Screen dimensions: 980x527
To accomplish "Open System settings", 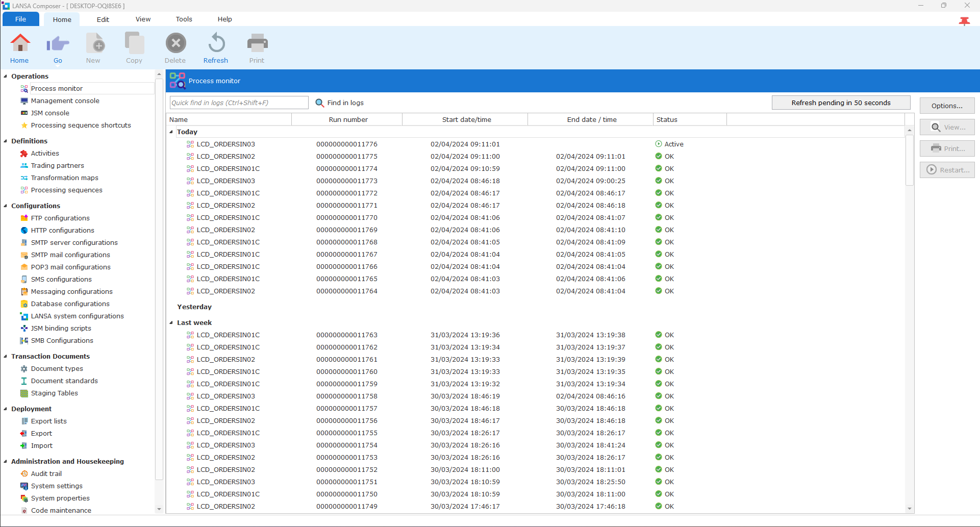I will [57, 486].
